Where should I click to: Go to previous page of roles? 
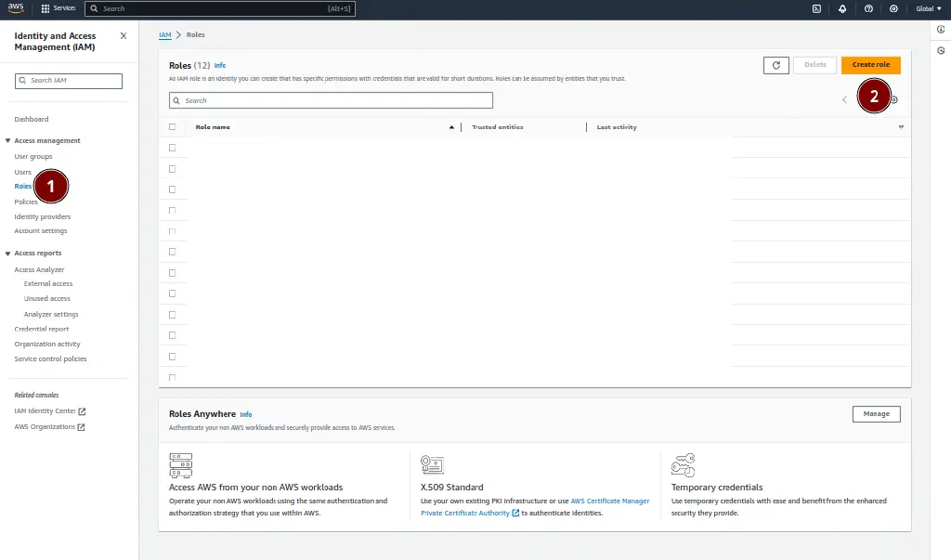click(x=844, y=99)
